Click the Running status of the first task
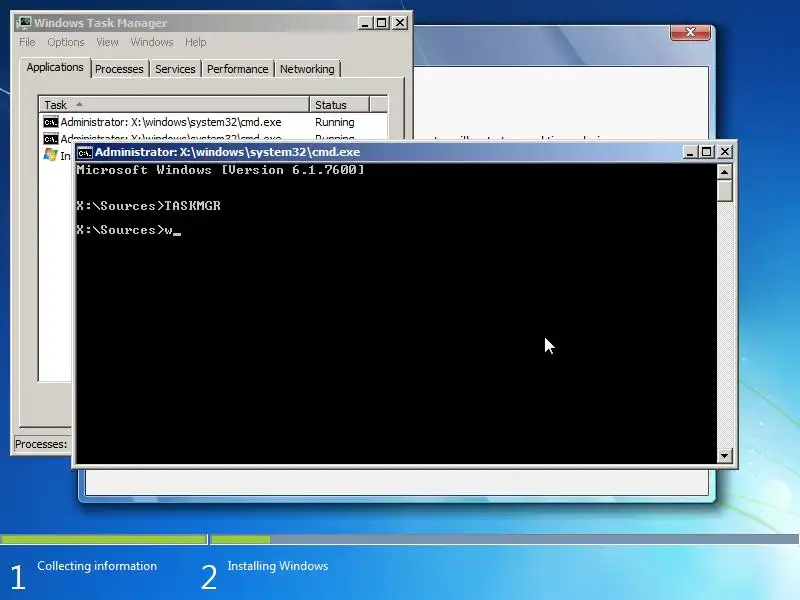This screenshot has width=800, height=600. 335,122
